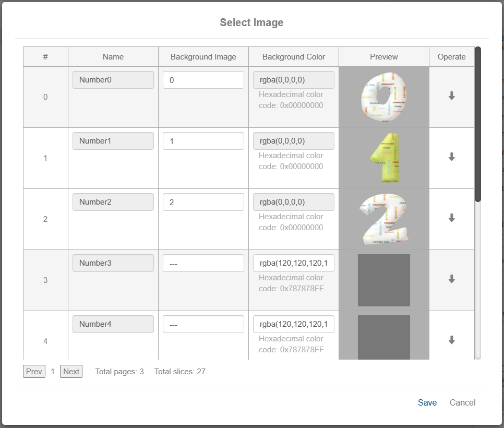Save the image selection
504x428 pixels.
[x=427, y=402]
